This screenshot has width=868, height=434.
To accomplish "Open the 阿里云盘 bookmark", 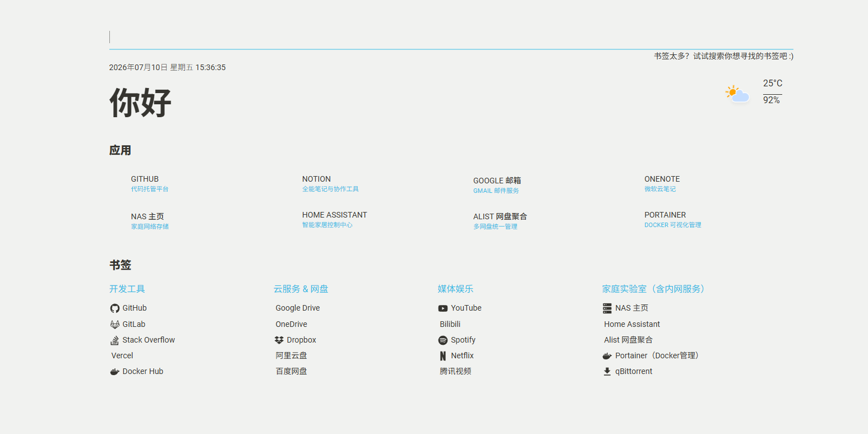I will (292, 355).
